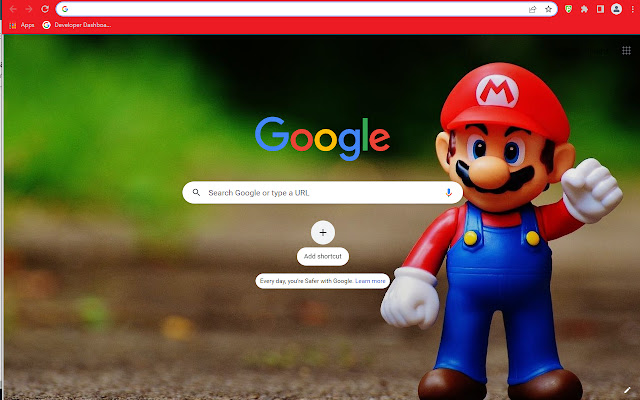Open the Chrome three-dot menu
This screenshot has width=640, height=400.
632,9
